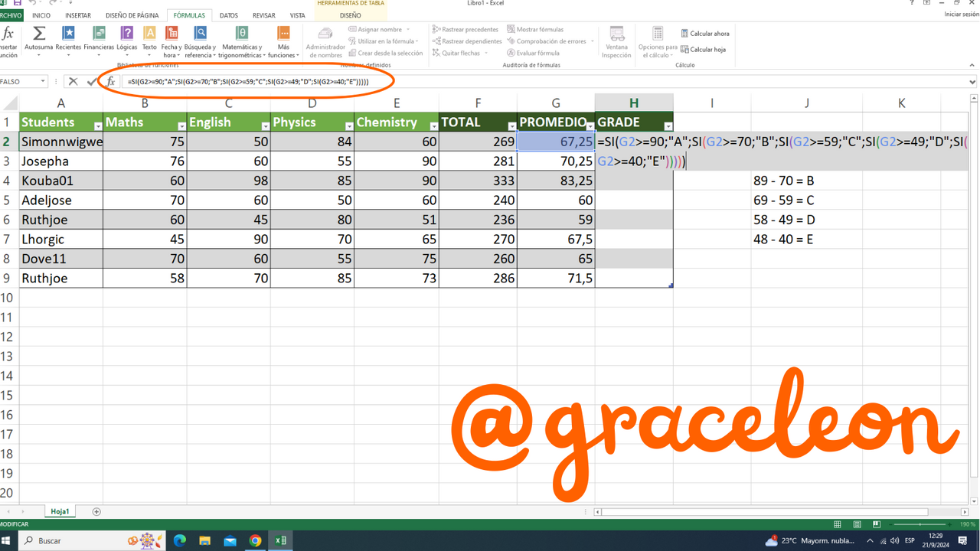Switch to the DATOS ribbon tab

tap(228, 15)
